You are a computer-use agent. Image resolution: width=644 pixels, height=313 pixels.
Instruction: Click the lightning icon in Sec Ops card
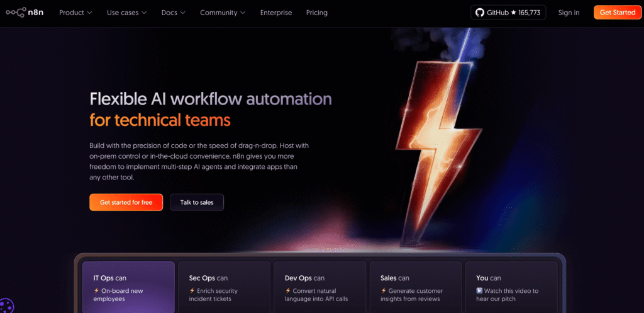pyautogui.click(x=192, y=291)
